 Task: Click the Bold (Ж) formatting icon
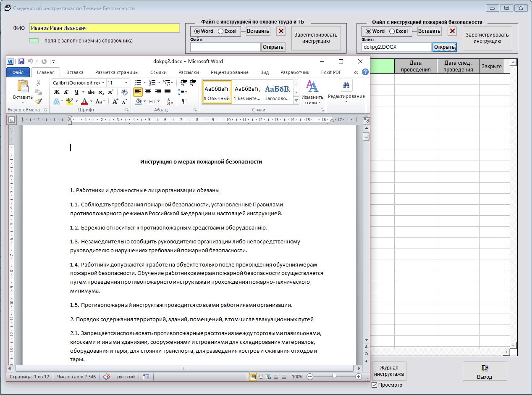57,92
